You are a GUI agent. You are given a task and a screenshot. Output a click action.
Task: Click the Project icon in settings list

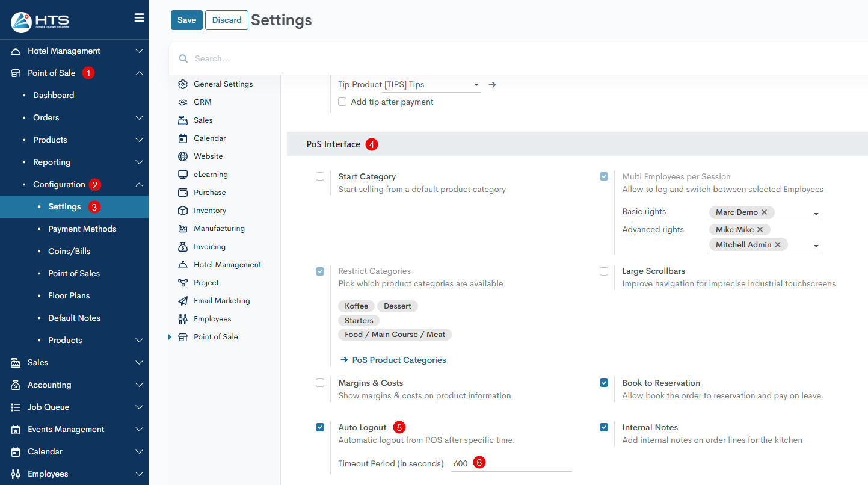pos(183,283)
